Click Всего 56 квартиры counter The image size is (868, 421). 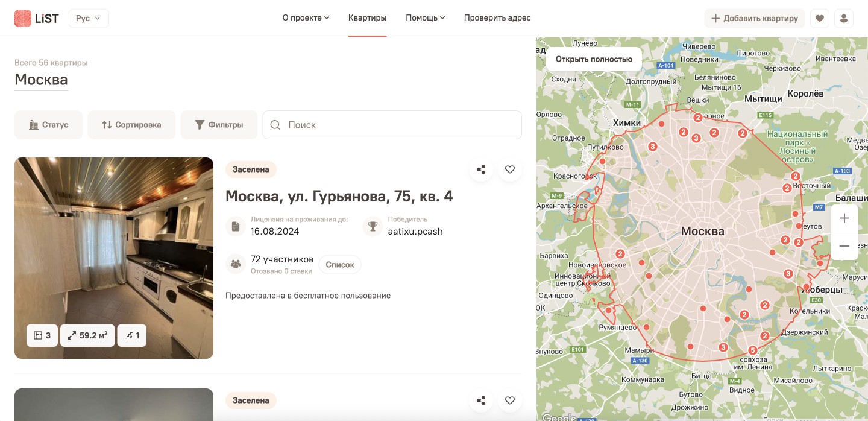[x=51, y=63]
